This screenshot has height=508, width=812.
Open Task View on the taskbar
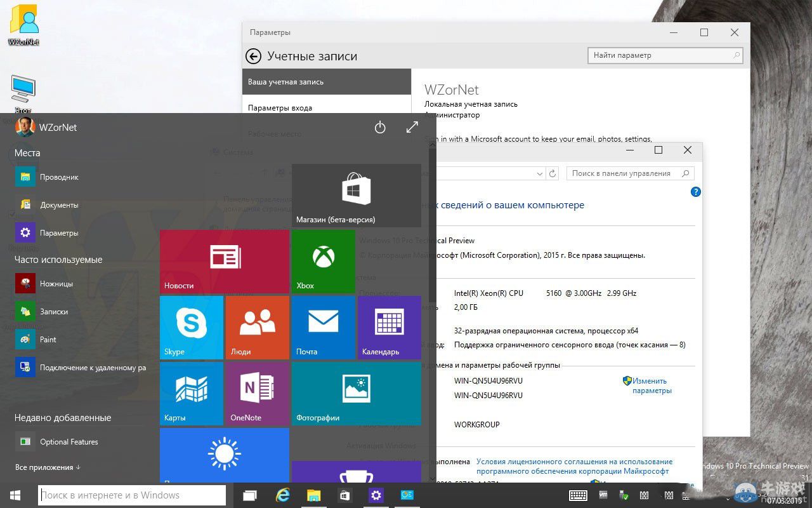point(250,495)
